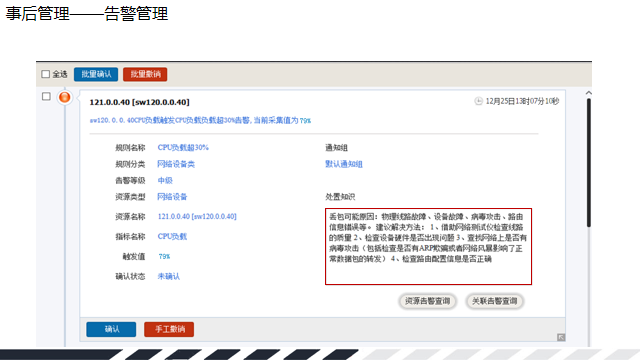Click the 通知组 label
The height and width of the screenshot is (360, 640).
(x=336, y=148)
